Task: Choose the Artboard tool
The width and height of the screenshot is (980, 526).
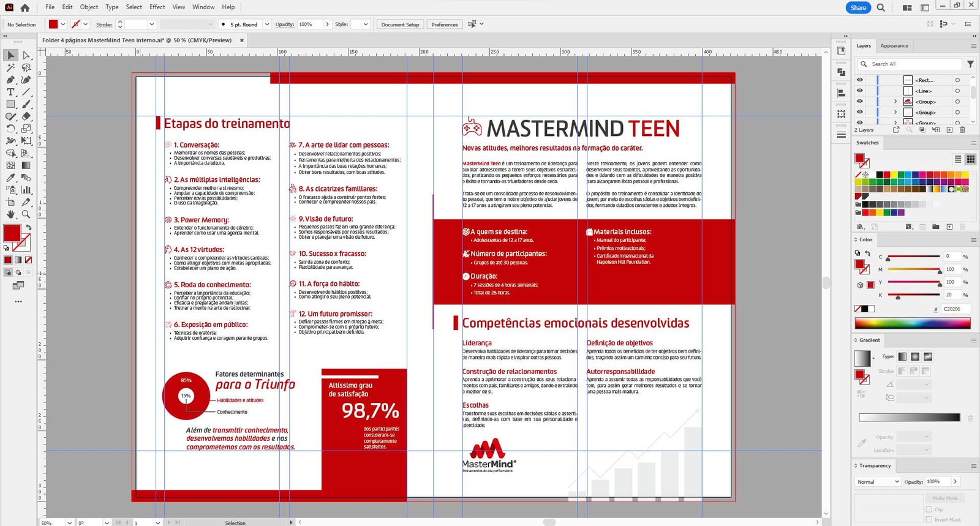Action: coord(11,202)
